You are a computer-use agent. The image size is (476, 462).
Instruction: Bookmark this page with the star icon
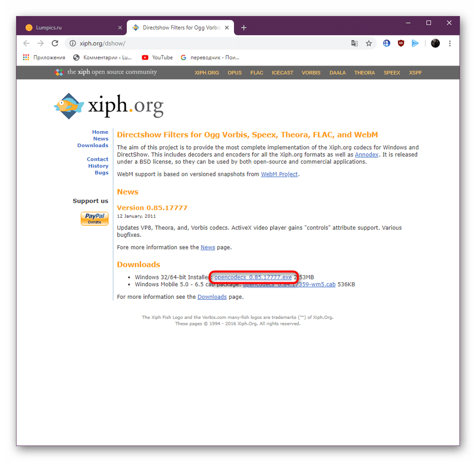point(369,44)
